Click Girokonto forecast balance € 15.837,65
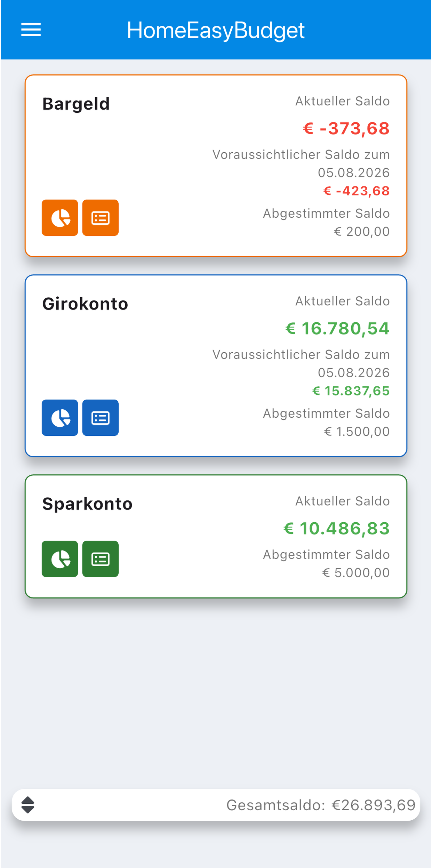The height and width of the screenshot is (868, 432). (351, 391)
